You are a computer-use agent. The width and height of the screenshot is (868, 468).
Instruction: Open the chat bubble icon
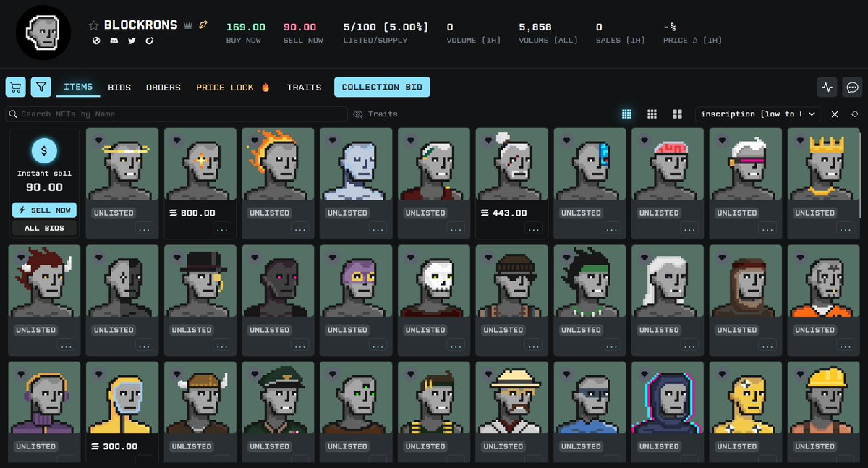[852, 87]
